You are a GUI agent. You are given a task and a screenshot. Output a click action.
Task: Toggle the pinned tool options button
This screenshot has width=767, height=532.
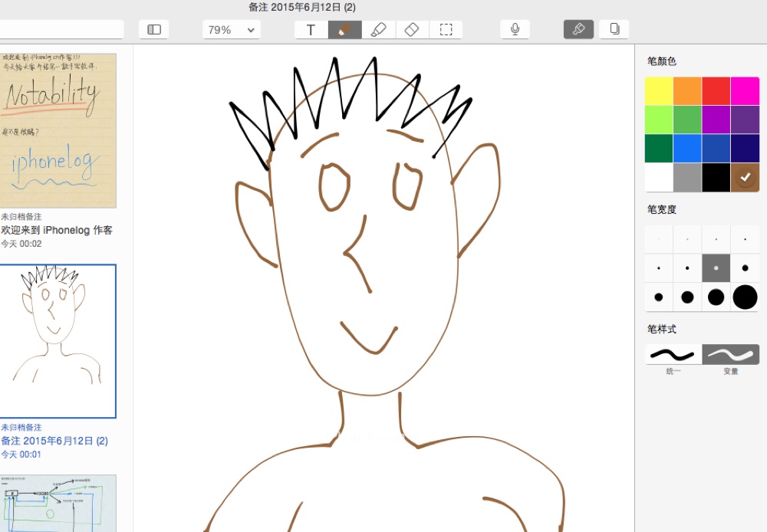[578, 29]
